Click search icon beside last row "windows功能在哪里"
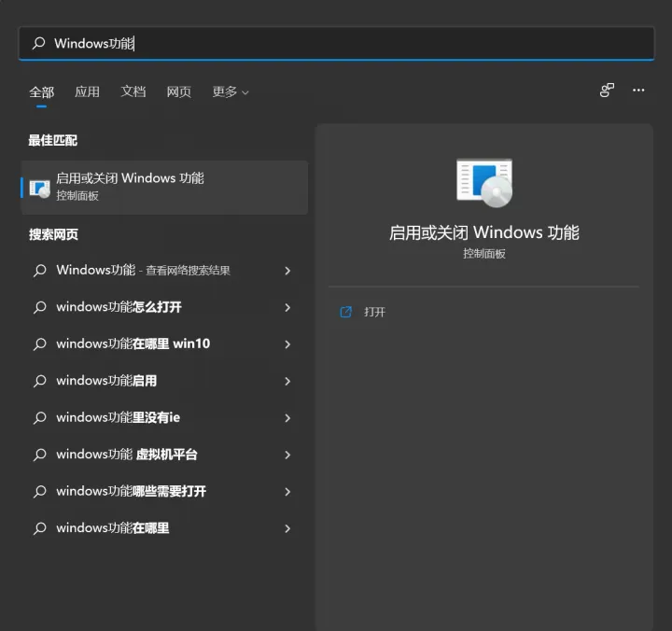The image size is (672, 631). coord(40,528)
